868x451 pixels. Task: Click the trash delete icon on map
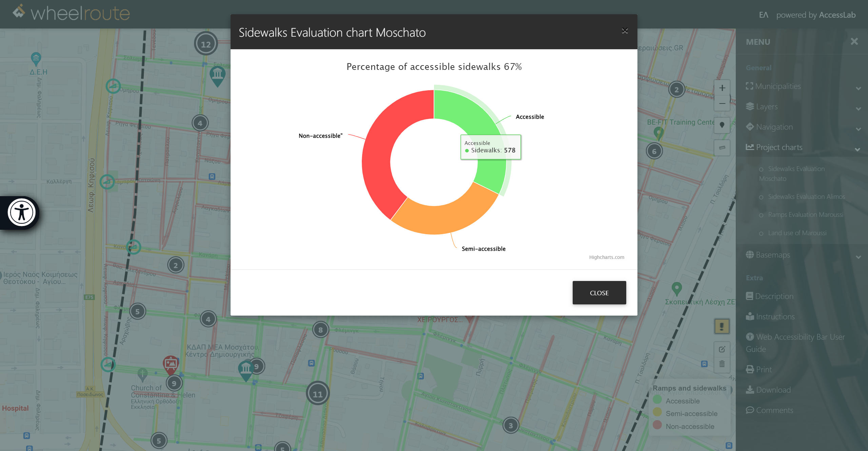(x=722, y=364)
